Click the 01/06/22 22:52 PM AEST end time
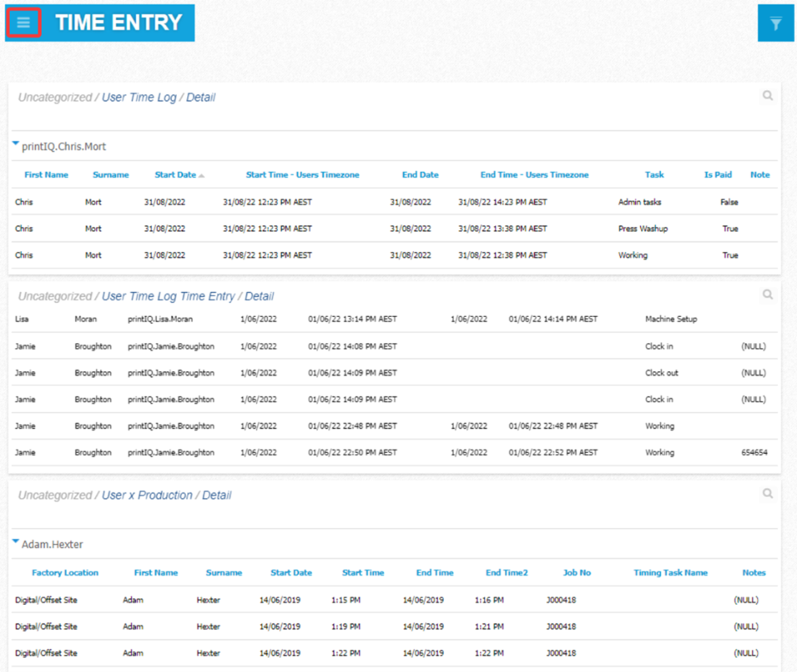Screen dimensions: 797x672 (553, 452)
